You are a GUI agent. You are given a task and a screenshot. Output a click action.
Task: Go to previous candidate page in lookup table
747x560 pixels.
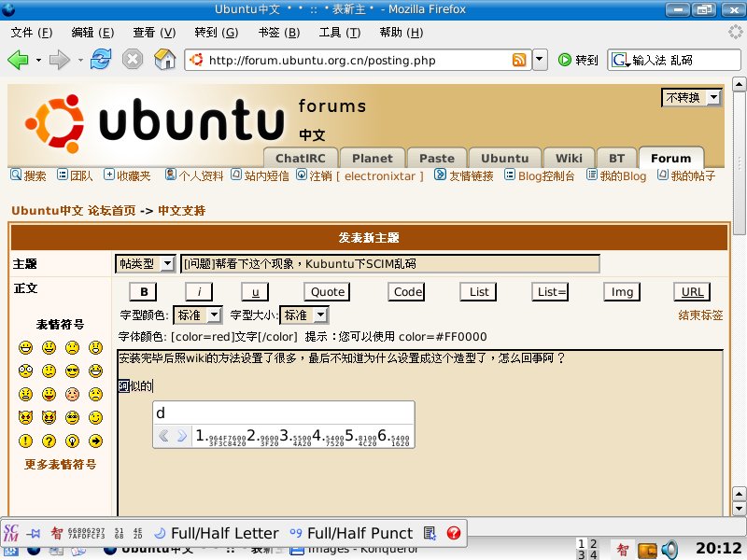163,436
